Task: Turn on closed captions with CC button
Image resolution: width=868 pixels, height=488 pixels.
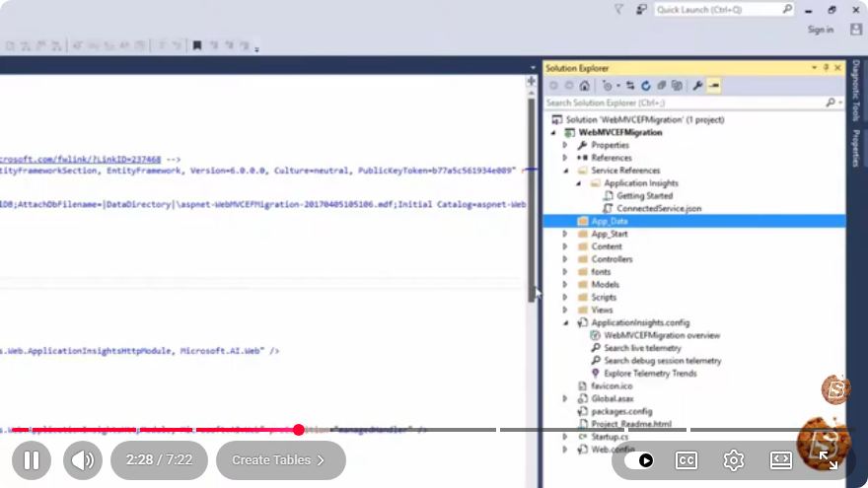Action: (x=687, y=460)
